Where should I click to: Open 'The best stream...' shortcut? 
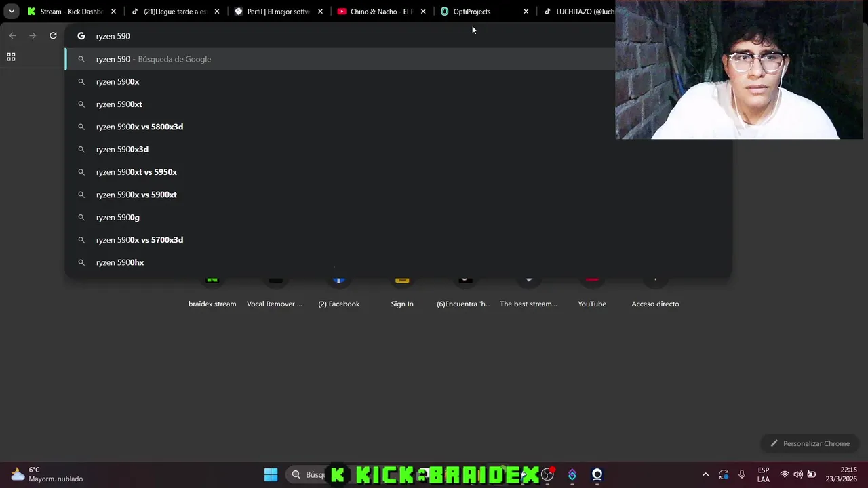(x=528, y=293)
